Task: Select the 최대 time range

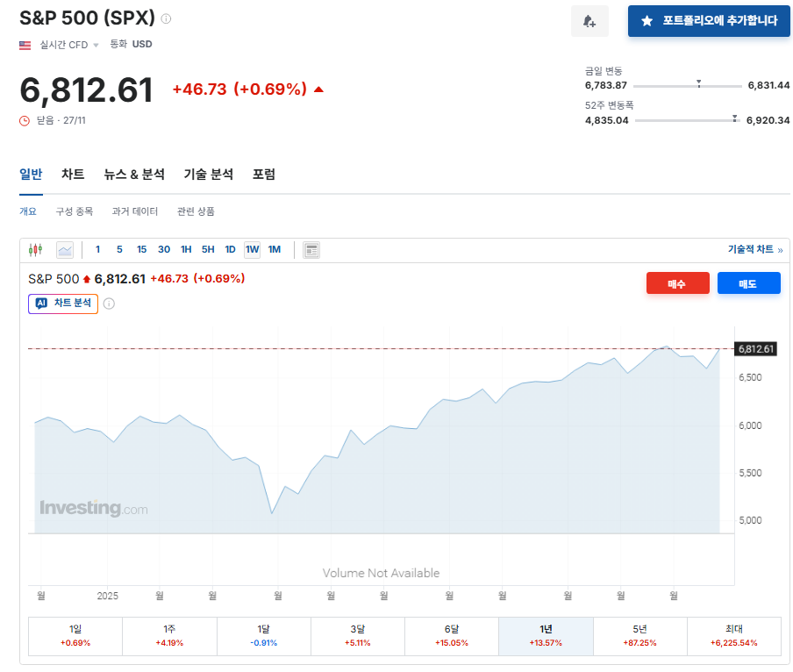Action: coord(734,636)
